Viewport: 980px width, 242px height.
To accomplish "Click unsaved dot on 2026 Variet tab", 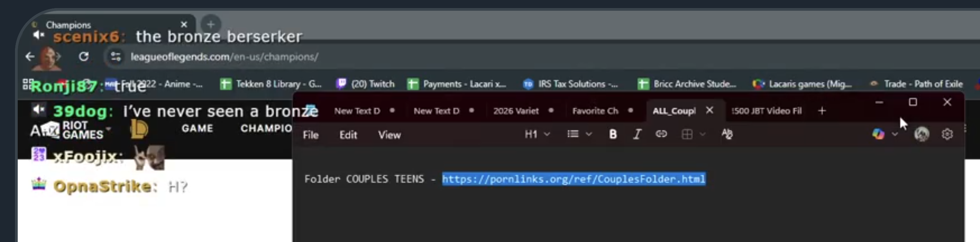I will [551, 111].
